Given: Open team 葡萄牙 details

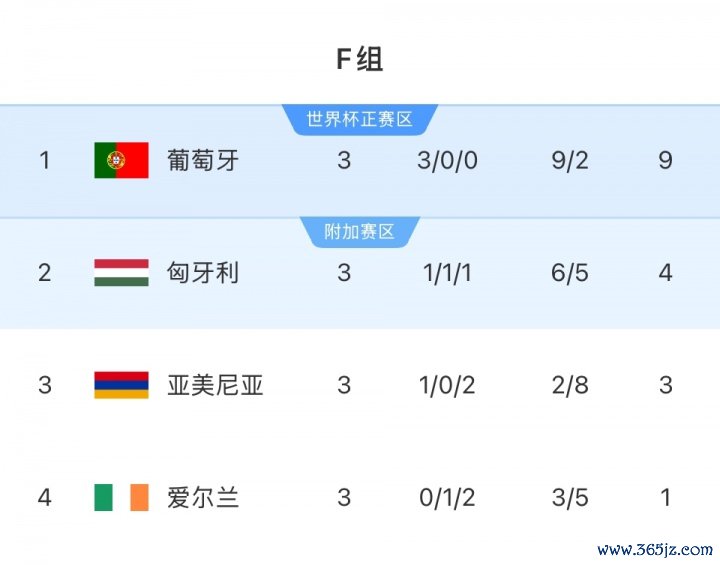Looking at the screenshot, I should pos(203,160).
